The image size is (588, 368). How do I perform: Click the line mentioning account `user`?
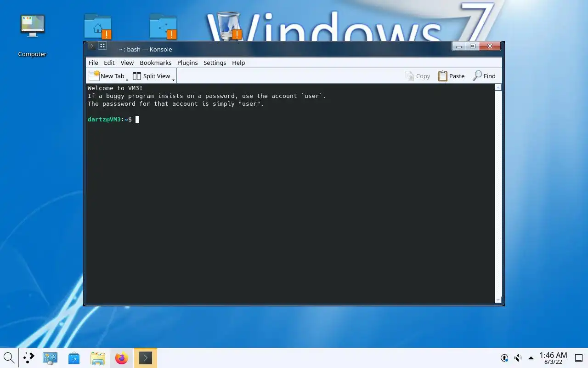click(x=207, y=96)
